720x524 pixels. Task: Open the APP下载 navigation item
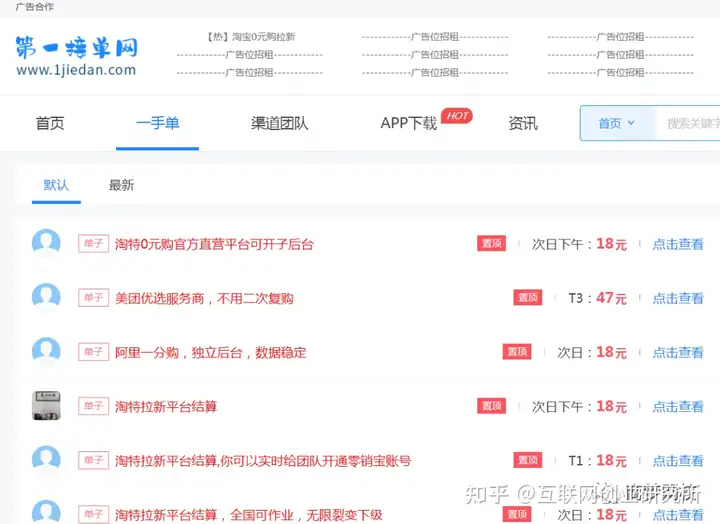tap(409, 123)
